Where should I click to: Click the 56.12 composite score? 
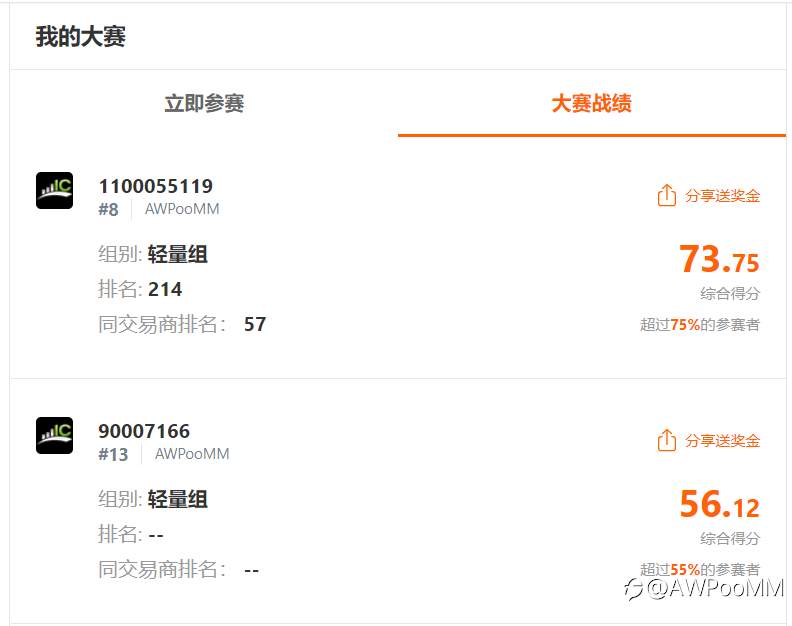pos(719,505)
